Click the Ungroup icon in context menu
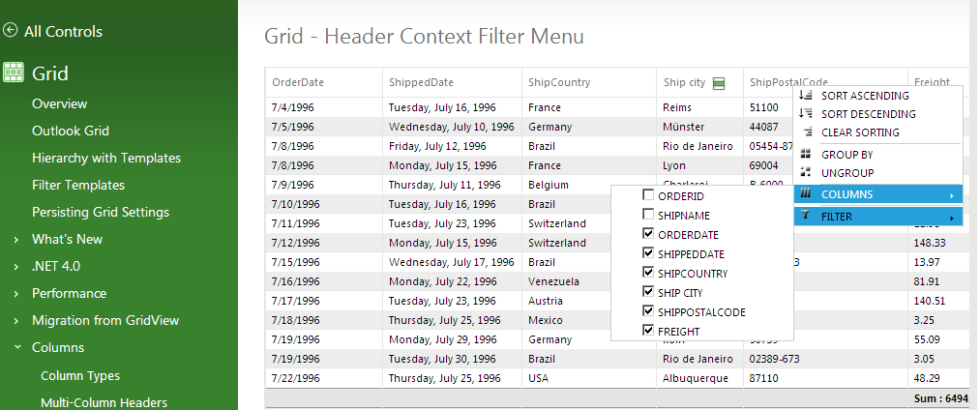 [806, 172]
